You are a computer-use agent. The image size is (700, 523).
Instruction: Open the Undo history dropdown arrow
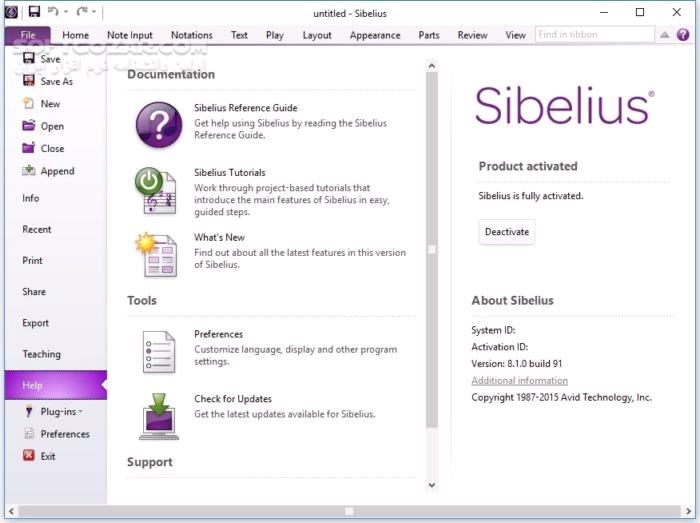coord(66,12)
